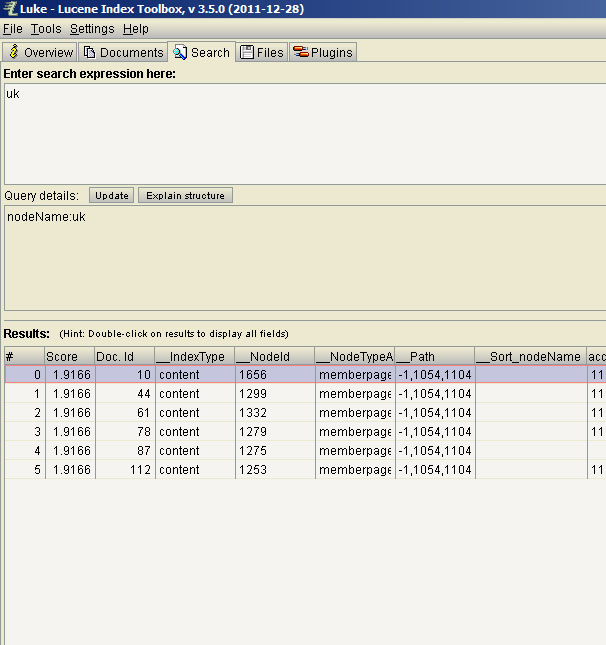Viewport: 606px width, 645px height.
Task: Open the Help menu
Action: tap(135, 29)
